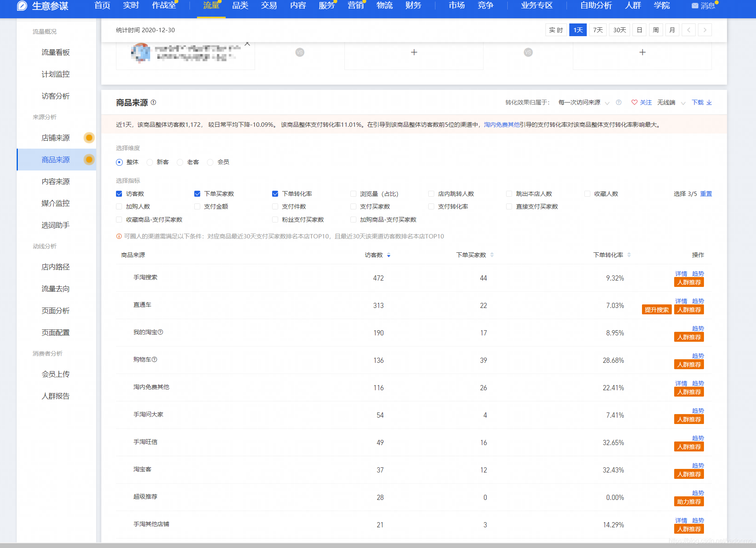Image resolution: width=756 pixels, height=548 pixels.
Task: Click 助力推荐 button in 超级推荐 row
Action: click(689, 502)
